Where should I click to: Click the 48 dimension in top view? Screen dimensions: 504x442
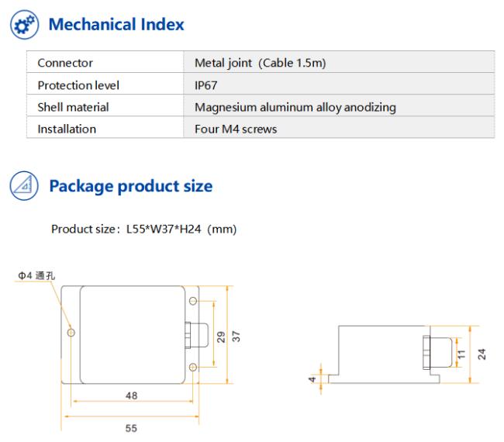tap(131, 395)
